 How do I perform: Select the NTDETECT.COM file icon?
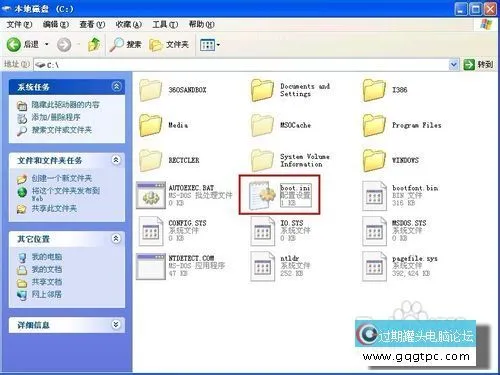point(151,266)
